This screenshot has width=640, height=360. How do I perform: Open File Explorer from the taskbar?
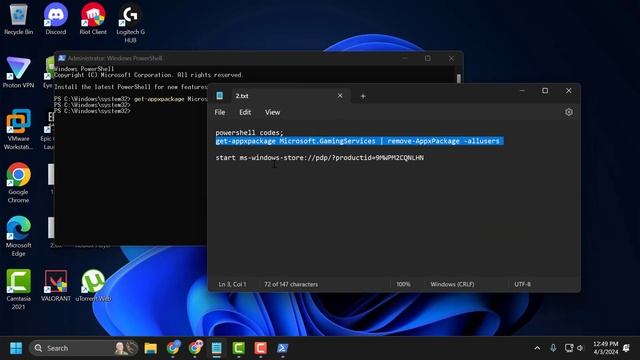pyautogui.click(x=151, y=348)
